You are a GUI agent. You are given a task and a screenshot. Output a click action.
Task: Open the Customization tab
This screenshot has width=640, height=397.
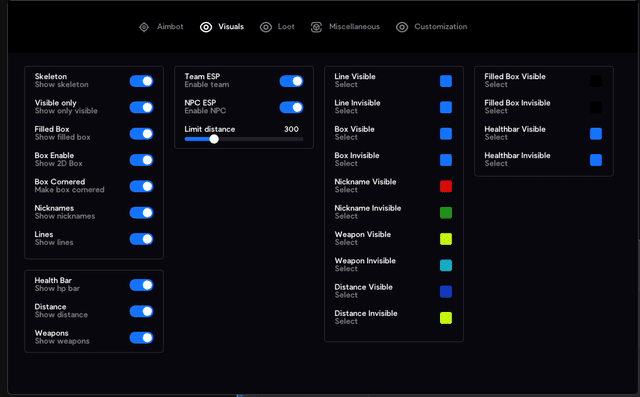[x=432, y=27]
